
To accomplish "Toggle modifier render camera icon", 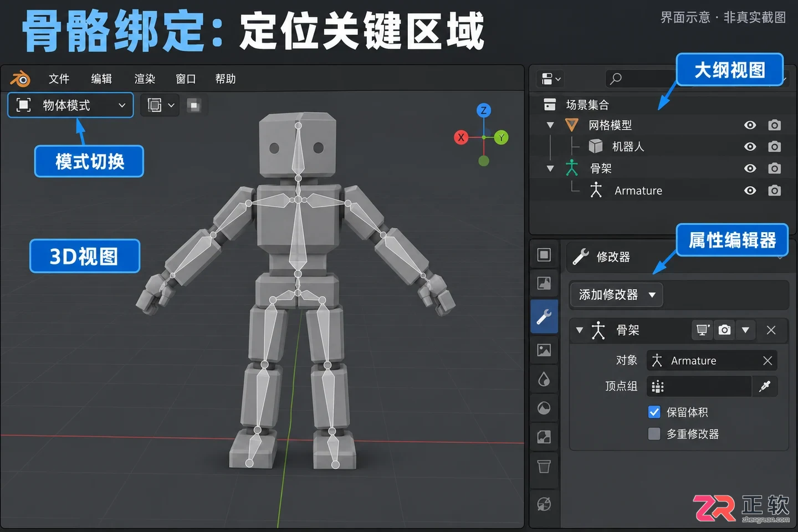I will tap(724, 330).
